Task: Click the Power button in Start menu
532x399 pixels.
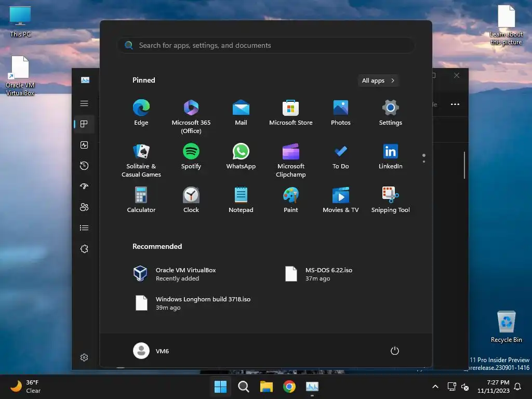Action: pyautogui.click(x=395, y=351)
